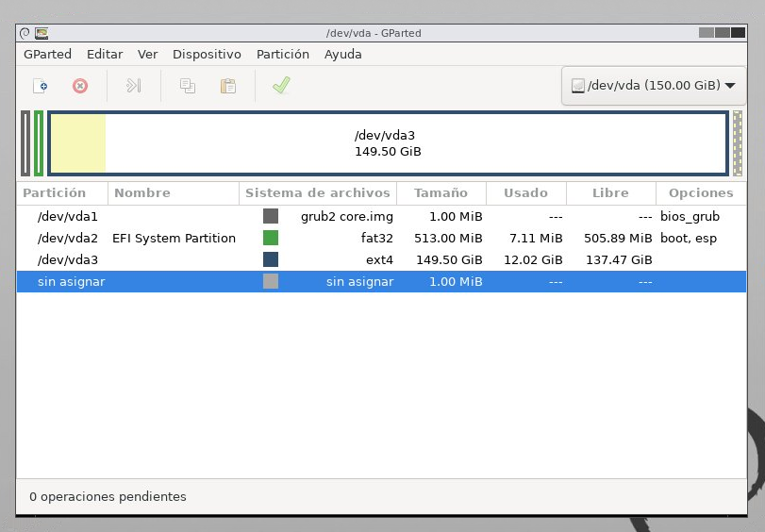765x532 pixels.
Task: Open the Dispositivo menu
Action: point(207,55)
